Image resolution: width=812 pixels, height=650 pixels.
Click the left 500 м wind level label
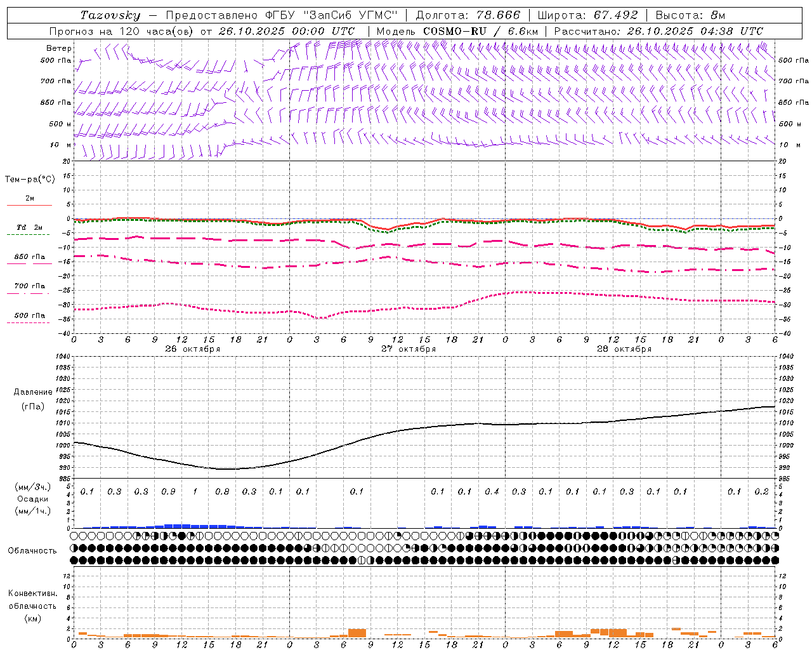click(60, 124)
